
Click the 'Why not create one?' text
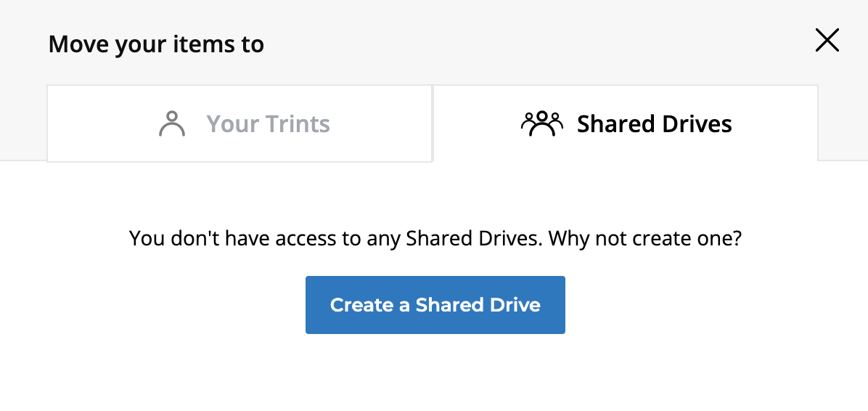(x=644, y=238)
